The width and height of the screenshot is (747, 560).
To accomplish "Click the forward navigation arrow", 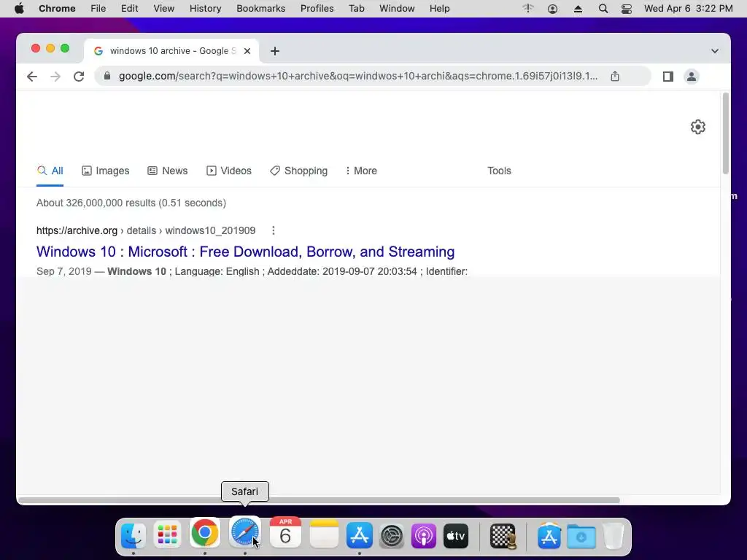I will [55, 76].
